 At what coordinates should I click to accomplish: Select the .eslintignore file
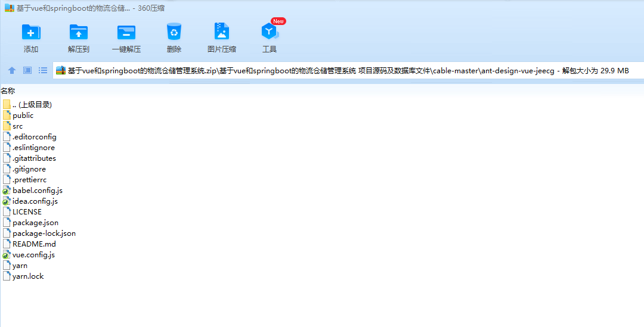tap(29, 147)
